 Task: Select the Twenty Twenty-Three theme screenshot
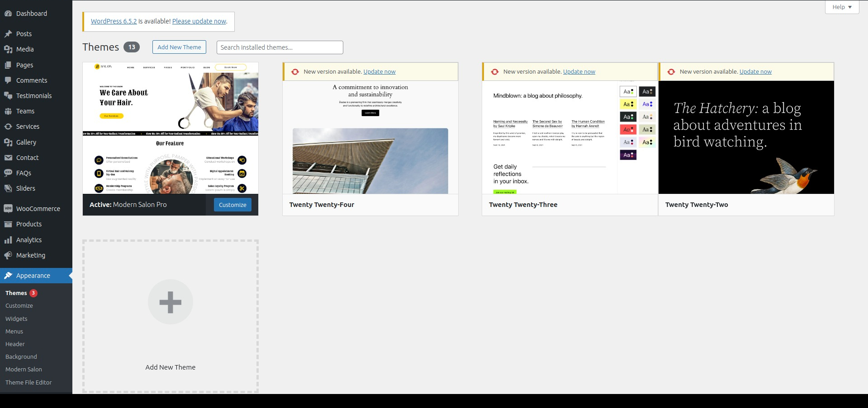570,137
